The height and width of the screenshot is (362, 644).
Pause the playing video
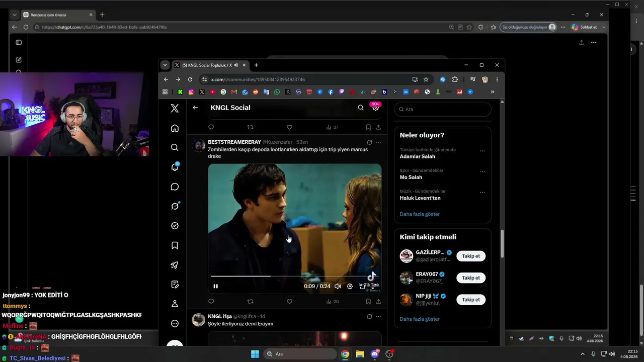tap(216, 286)
